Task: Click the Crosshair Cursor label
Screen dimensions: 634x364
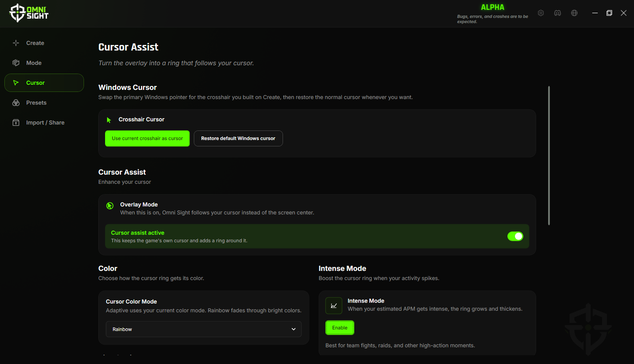Action: click(141, 119)
